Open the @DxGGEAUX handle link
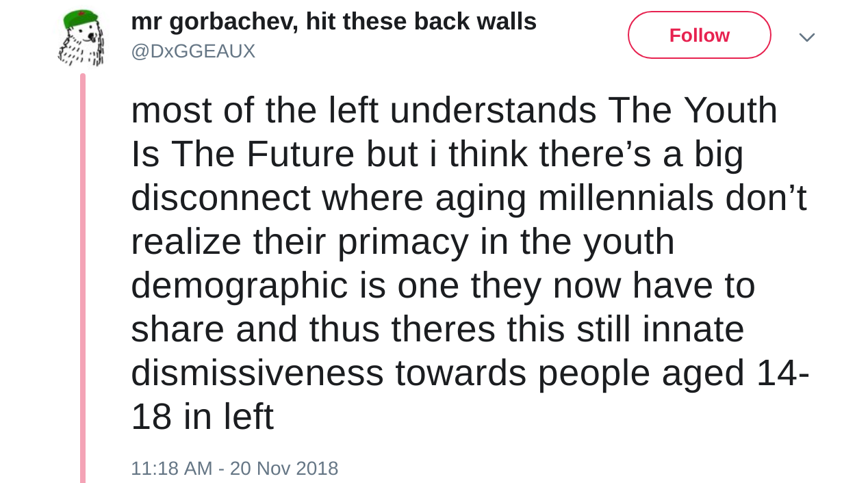 193,51
